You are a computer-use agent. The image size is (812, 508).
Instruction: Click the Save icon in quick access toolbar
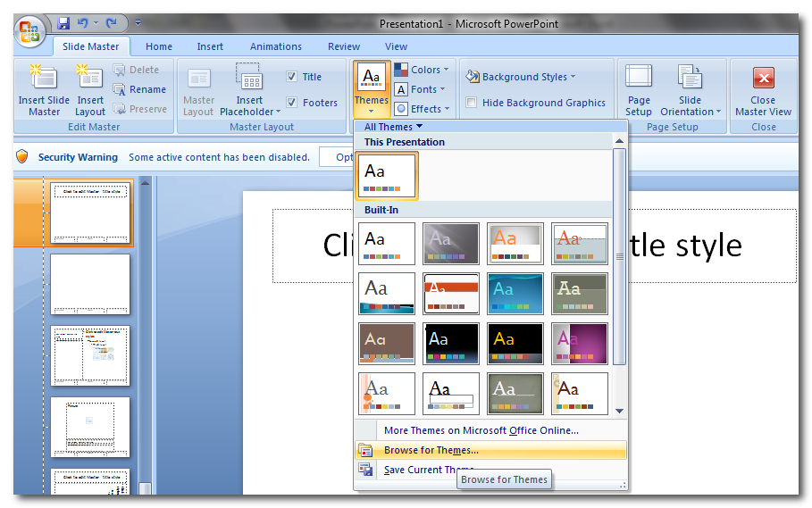tap(63, 23)
